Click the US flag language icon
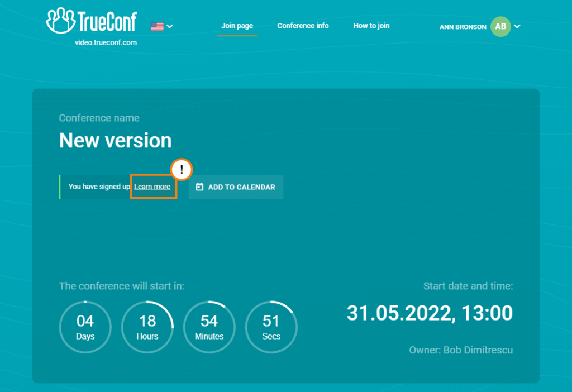 [x=157, y=26]
